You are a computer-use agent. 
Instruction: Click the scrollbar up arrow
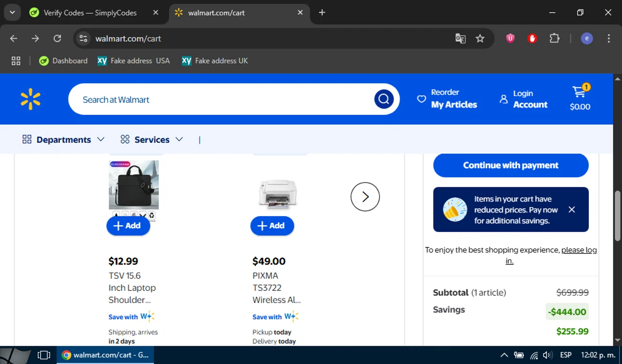point(617,78)
